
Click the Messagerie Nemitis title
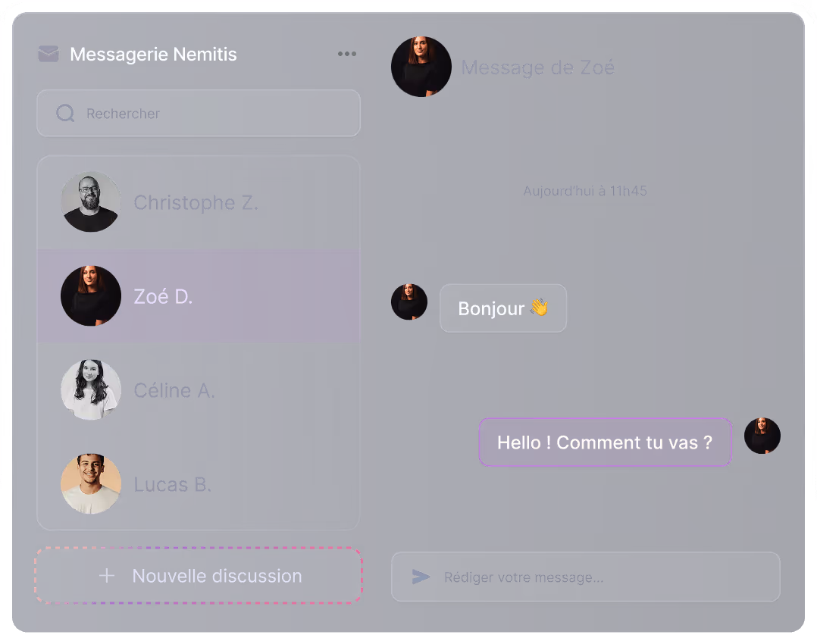coord(153,55)
